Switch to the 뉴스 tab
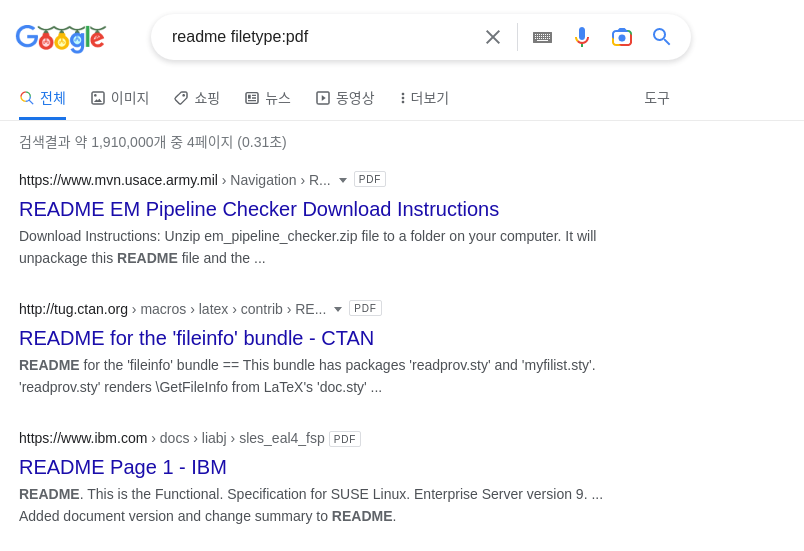 click(268, 98)
